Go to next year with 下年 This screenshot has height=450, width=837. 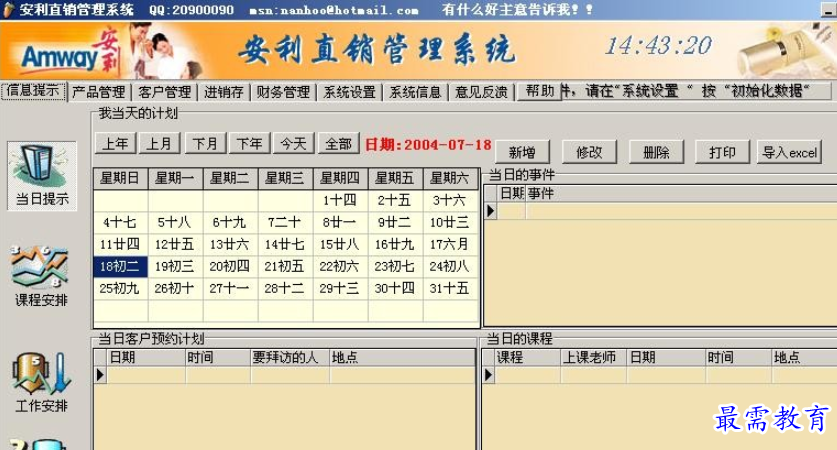click(249, 144)
